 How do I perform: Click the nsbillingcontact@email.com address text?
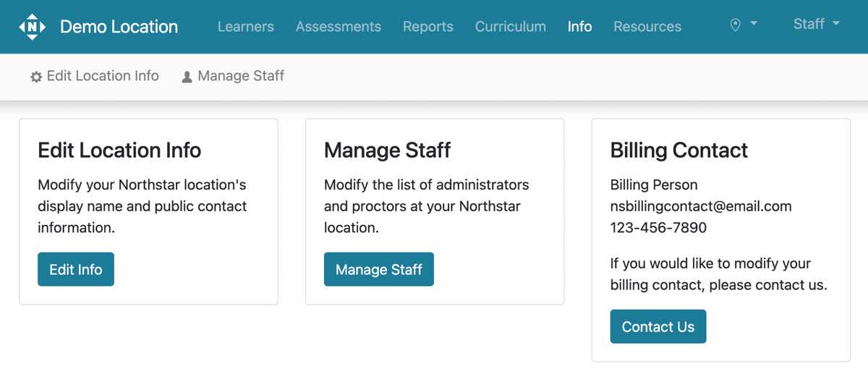pos(701,206)
